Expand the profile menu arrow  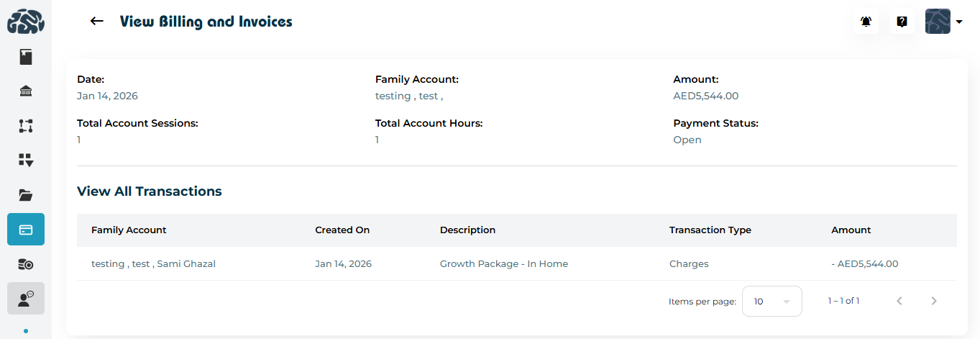[959, 22]
